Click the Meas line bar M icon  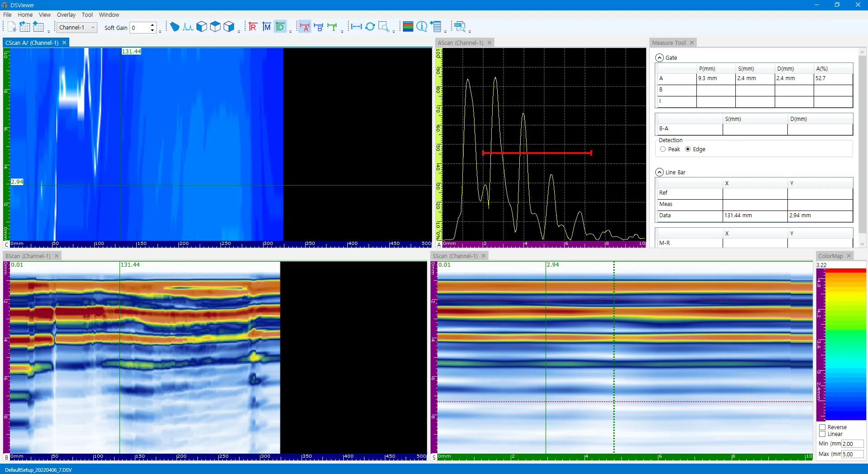[x=267, y=27]
